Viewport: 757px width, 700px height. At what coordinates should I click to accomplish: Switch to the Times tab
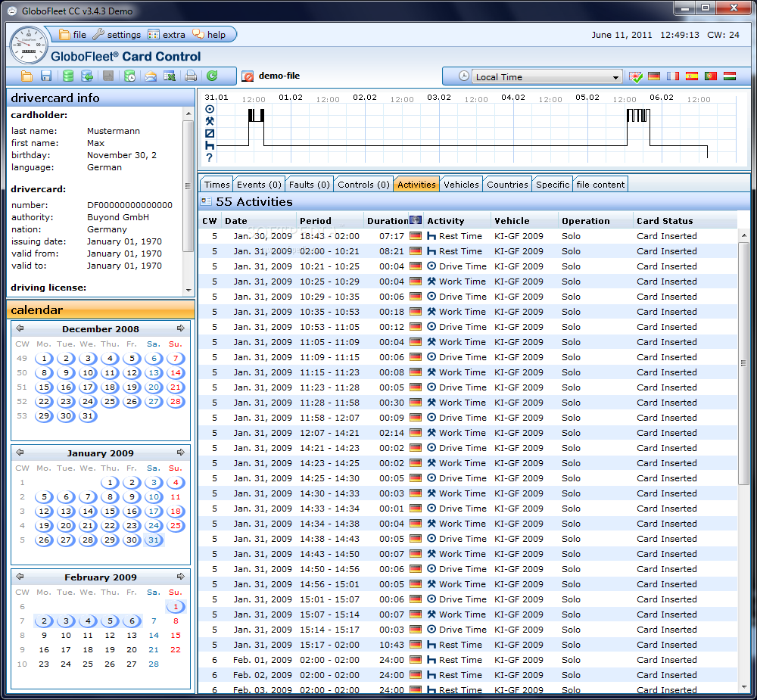pos(217,185)
